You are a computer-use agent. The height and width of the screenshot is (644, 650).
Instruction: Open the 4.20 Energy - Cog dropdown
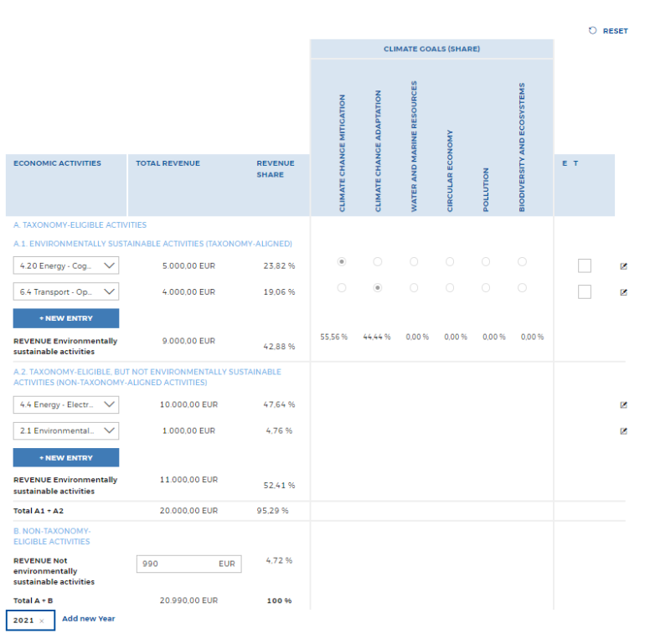tap(66, 265)
